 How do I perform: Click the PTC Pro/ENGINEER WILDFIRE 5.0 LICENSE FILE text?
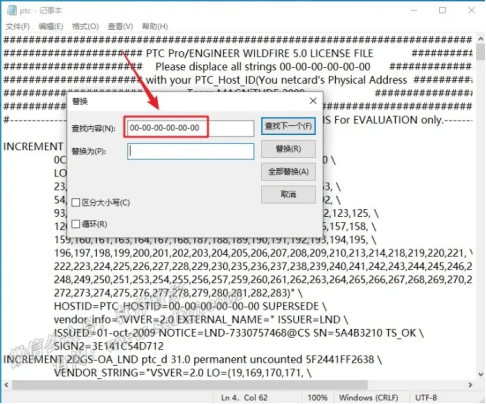click(259, 53)
